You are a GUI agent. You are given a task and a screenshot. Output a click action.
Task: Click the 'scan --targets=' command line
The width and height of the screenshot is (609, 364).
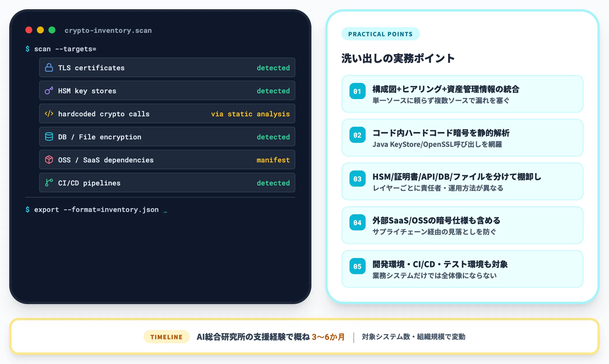65,49
